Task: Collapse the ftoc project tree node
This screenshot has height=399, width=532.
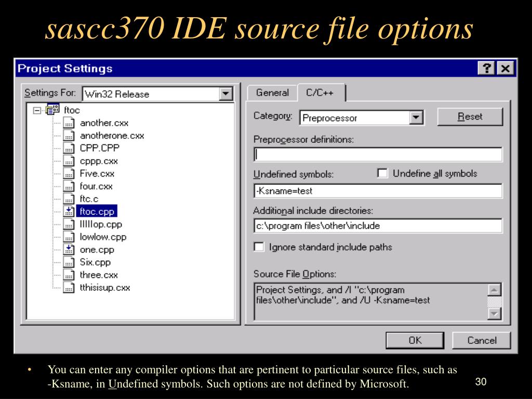Action: click(x=37, y=110)
